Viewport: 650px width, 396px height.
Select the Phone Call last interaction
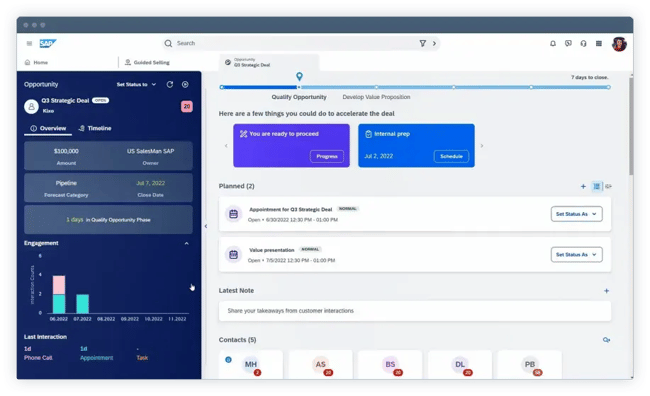coord(38,353)
